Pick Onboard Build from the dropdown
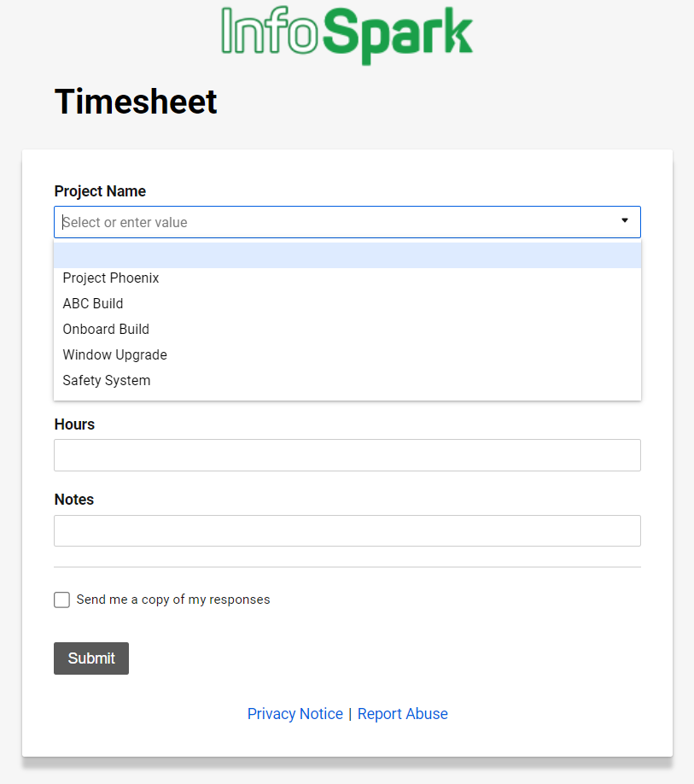Image resolution: width=694 pixels, height=784 pixels. pyautogui.click(x=106, y=330)
